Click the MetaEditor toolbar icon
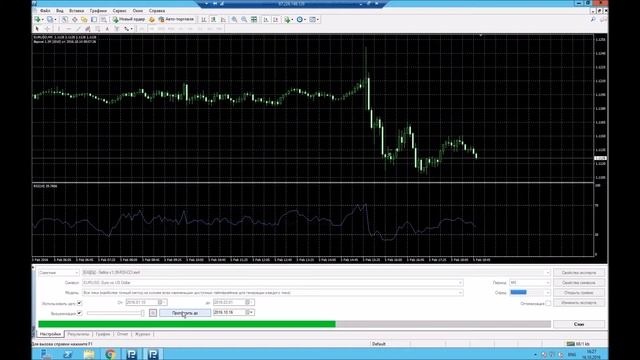The height and width of the screenshot is (360, 640). click(x=152, y=19)
